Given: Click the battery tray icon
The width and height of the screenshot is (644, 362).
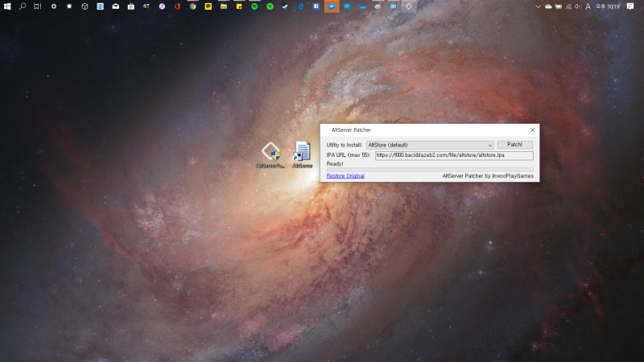Looking at the screenshot, I should click(x=558, y=6).
